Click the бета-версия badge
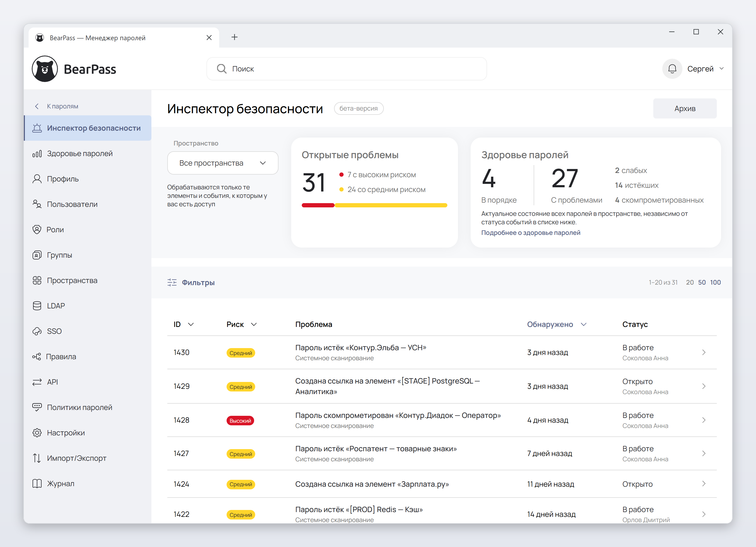The width and height of the screenshot is (756, 547). point(359,108)
